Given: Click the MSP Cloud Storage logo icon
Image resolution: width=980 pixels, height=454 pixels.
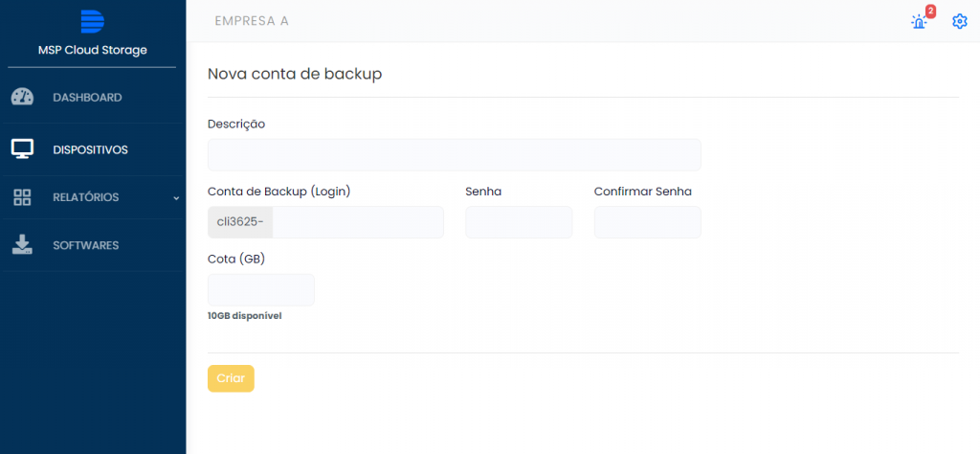Looking at the screenshot, I should click(92, 21).
